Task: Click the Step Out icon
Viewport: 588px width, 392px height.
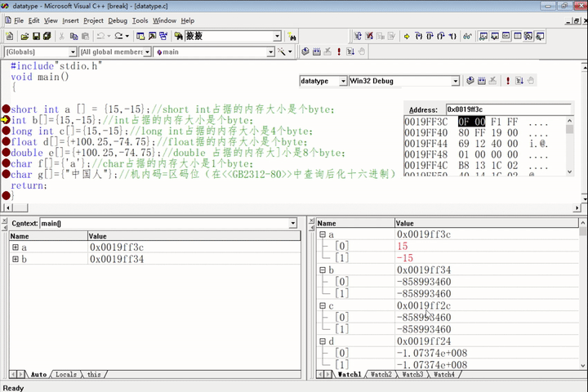Action: (441, 36)
